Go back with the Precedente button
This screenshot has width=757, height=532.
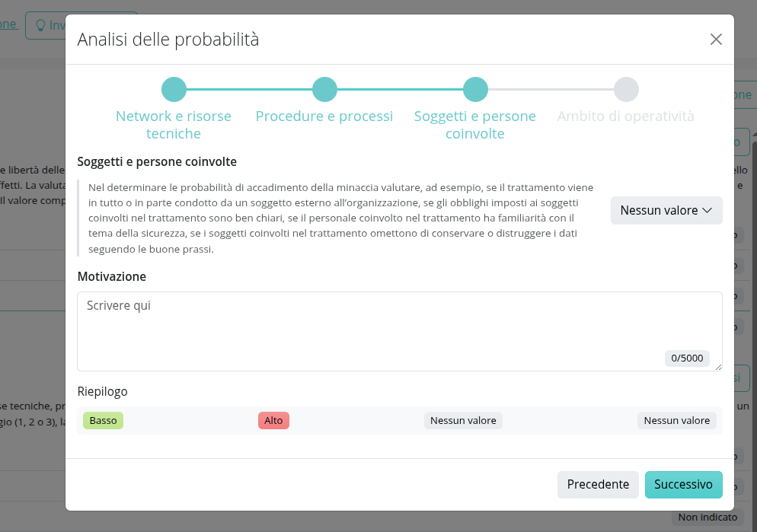[x=598, y=485]
